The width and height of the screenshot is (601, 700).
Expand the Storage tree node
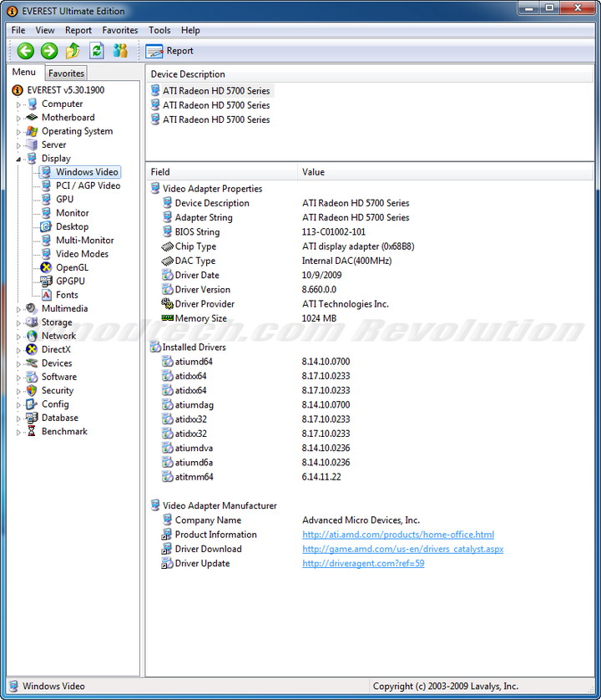tap(18, 323)
